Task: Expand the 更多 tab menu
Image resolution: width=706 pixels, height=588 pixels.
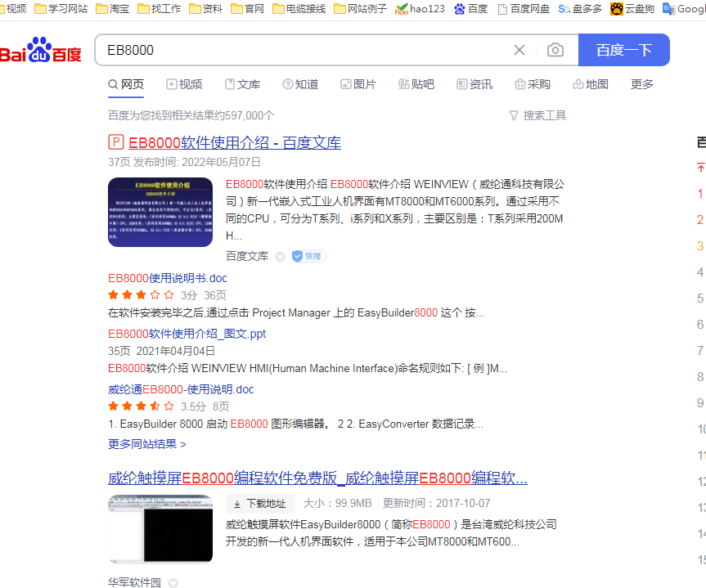Action: click(x=642, y=84)
